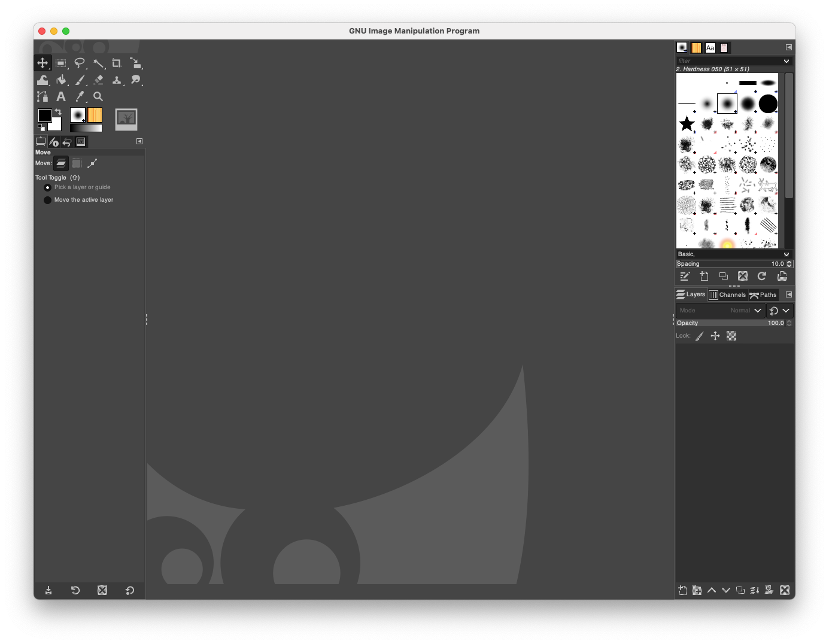Select the star brush
The height and width of the screenshot is (644, 829).
687,124
